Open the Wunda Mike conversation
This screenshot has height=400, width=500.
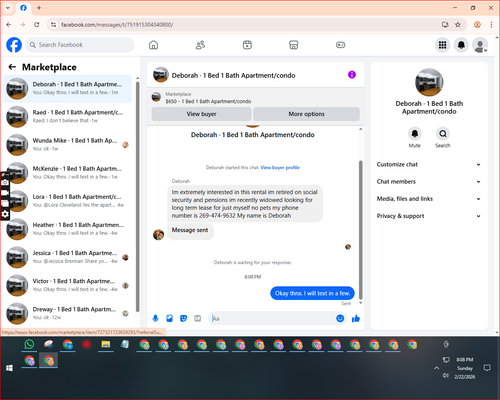(x=67, y=145)
